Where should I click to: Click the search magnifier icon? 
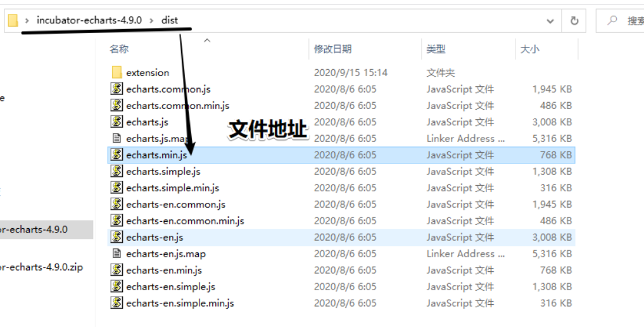[612, 20]
